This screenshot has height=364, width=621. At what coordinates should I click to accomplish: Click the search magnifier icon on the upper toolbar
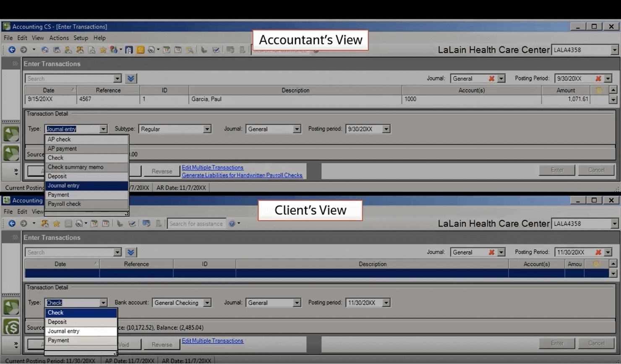click(190, 49)
